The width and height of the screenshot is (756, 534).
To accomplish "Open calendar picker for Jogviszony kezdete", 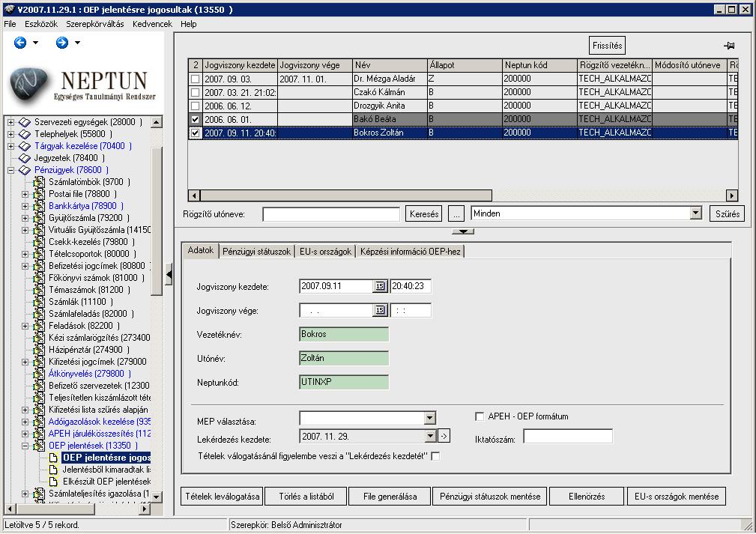I will (380, 286).
